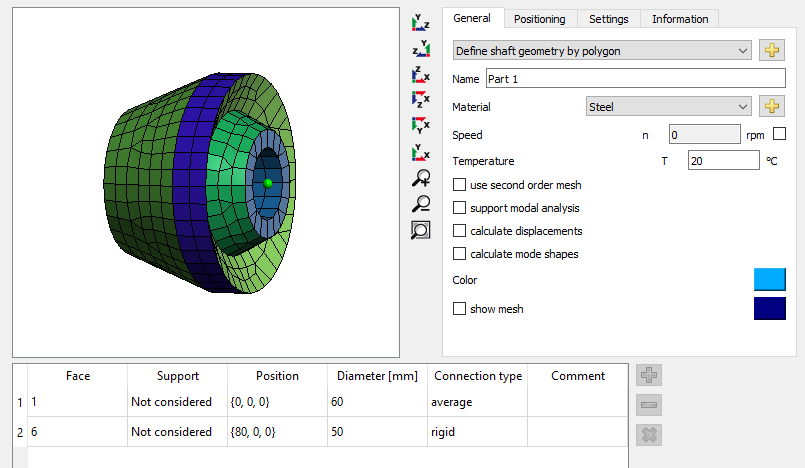Switch to the view with Y down, X right
This screenshot has width=805, height=468.
pos(421,127)
